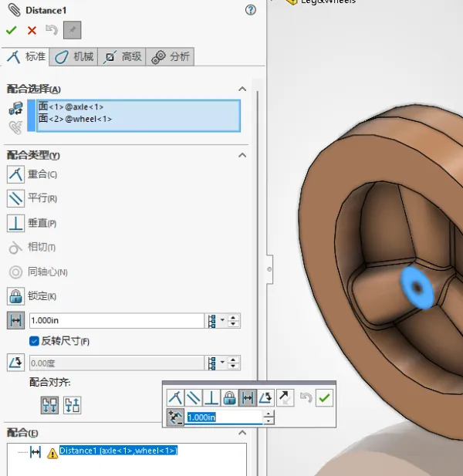Cancel the mate with red X

click(x=32, y=30)
